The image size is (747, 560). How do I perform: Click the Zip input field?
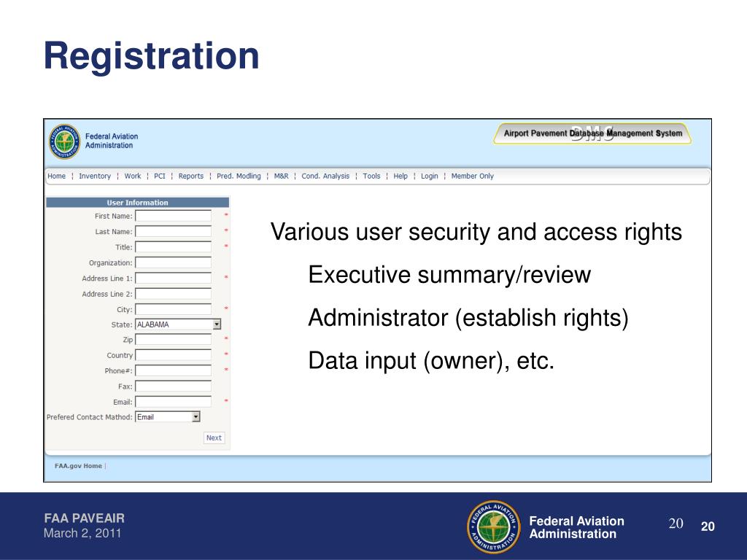174,340
